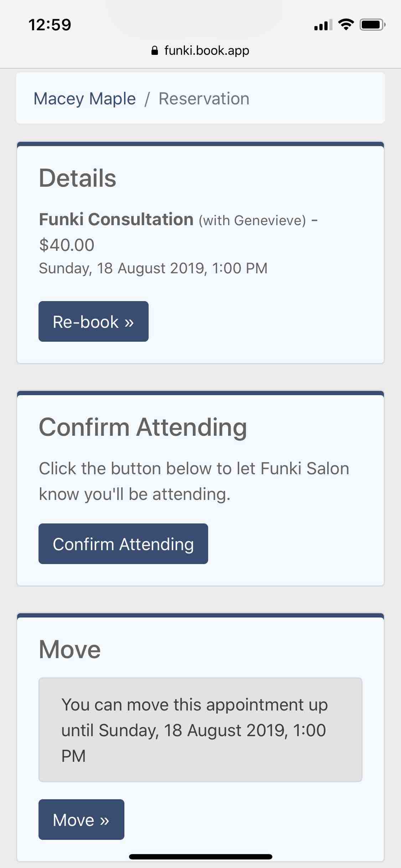The image size is (401, 868).
Task: Click the 'let Funki Salon know' description text
Action: (x=194, y=481)
